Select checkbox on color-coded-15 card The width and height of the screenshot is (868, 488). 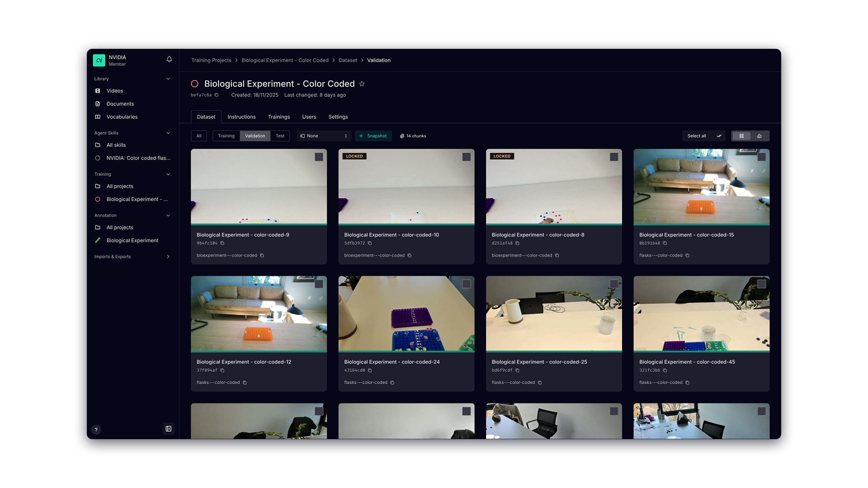point(762,157)
